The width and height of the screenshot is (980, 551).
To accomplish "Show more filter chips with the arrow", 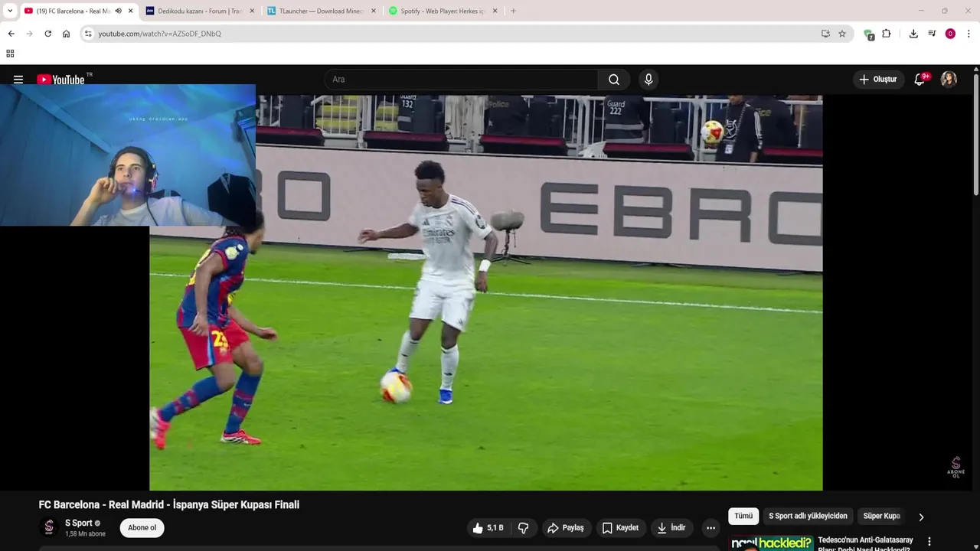I will point(921,517).
